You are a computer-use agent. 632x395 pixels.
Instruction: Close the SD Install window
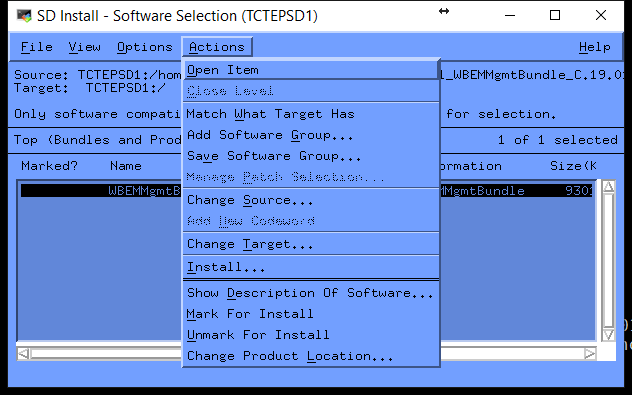601,15
